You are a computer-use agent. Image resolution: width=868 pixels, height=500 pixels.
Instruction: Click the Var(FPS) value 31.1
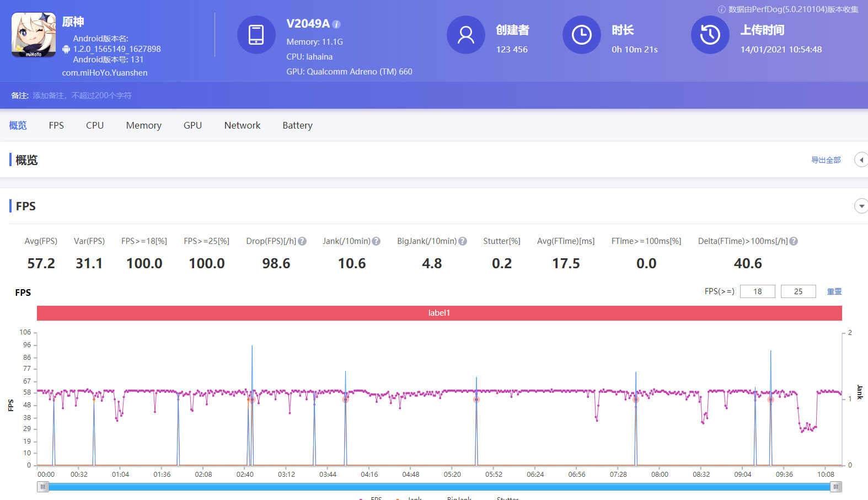tap(89, 264)
